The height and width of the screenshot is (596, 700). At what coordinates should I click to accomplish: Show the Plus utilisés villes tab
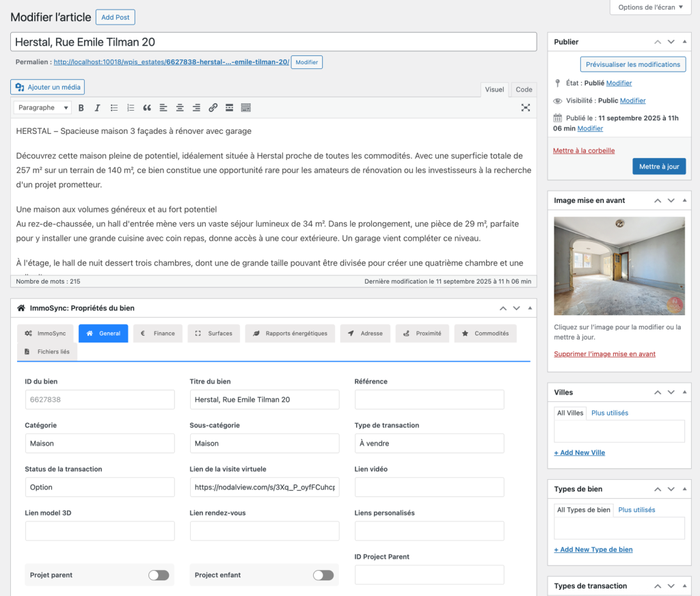click(609, 413)
